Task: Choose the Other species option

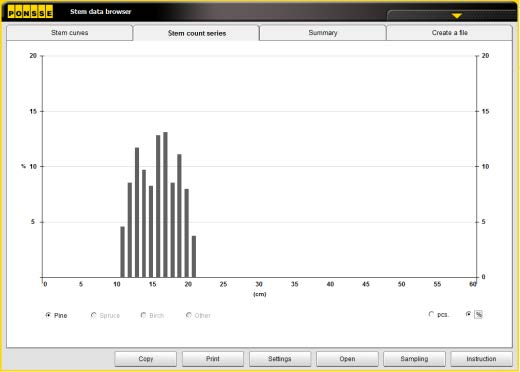Action: click(x=189, y=315)
